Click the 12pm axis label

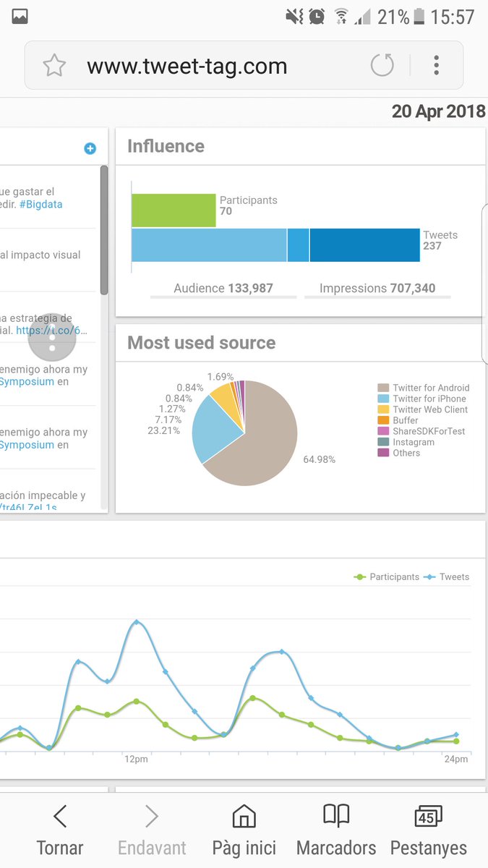136,759
